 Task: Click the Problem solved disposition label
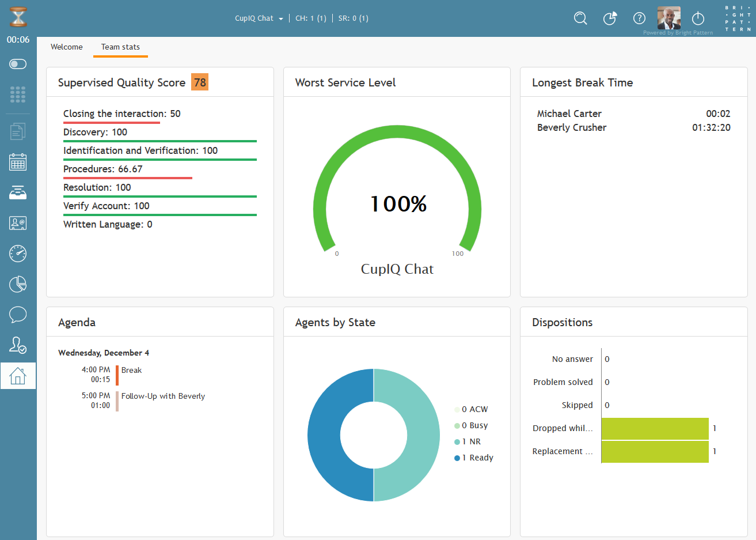[x=563, y=382]
